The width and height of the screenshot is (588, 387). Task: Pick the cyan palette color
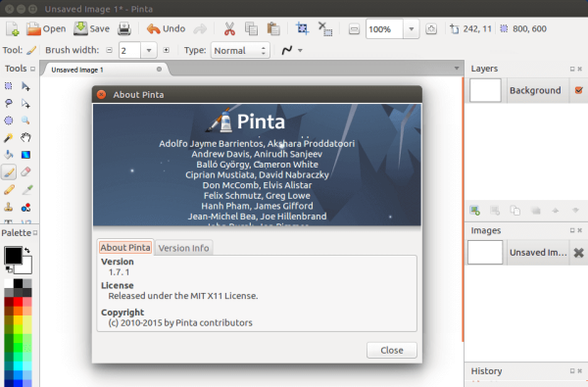(x=18, y=365)
